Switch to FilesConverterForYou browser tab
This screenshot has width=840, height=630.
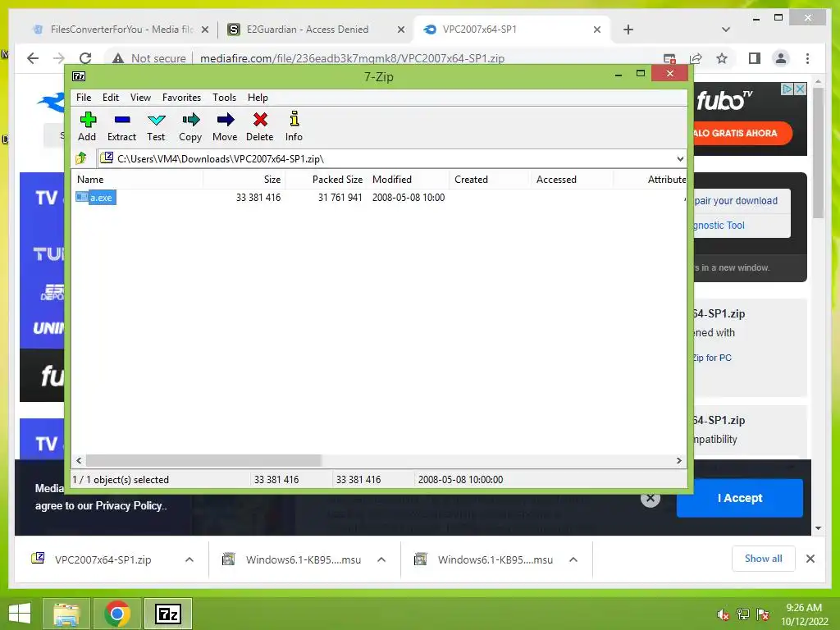121,30
